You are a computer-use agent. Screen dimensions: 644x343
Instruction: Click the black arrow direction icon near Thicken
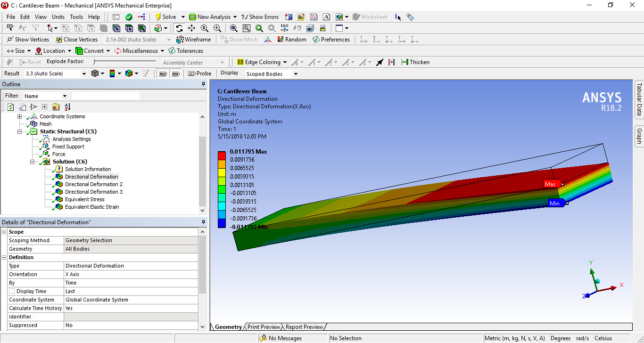click(x=380, y=62)
